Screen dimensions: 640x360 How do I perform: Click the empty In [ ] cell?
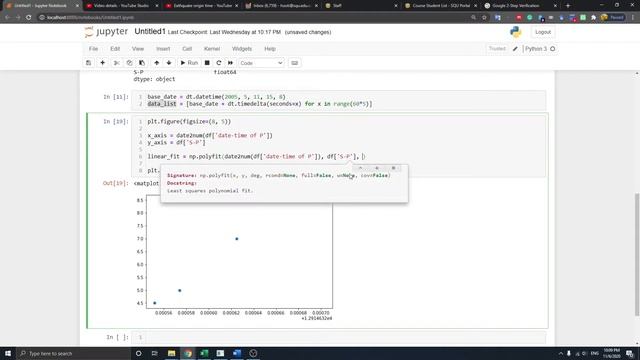click(338, 337)
